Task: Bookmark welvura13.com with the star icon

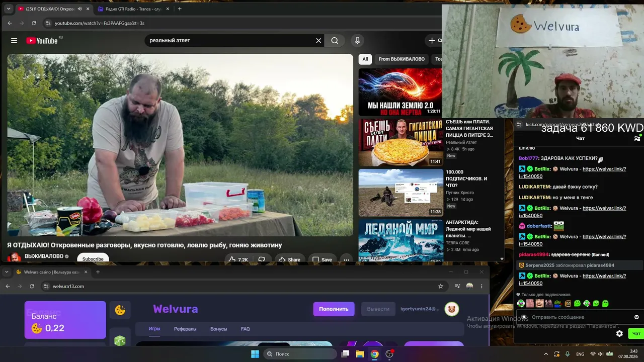Action: (x=441, y=286)
